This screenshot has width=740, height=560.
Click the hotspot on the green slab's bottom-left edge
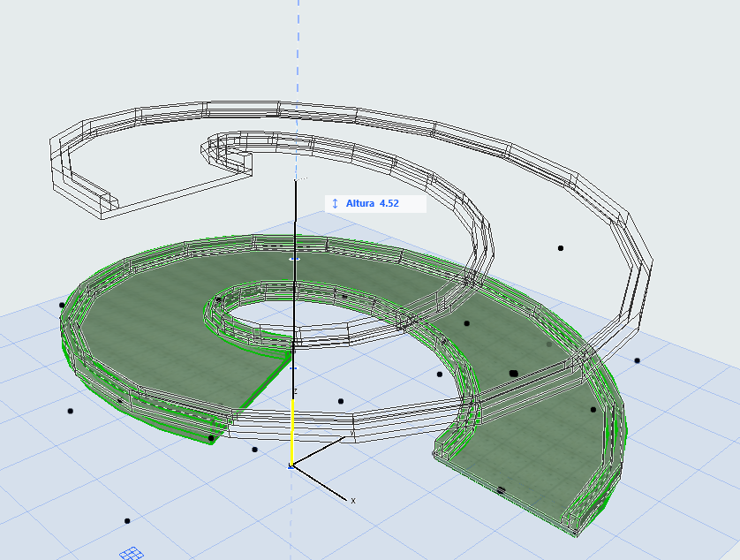211,437
